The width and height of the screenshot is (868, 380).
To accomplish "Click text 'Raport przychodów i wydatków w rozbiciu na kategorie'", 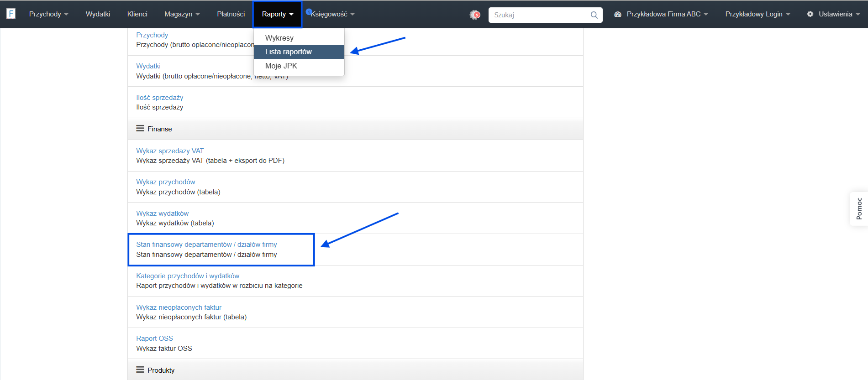I will coord(219,286).
